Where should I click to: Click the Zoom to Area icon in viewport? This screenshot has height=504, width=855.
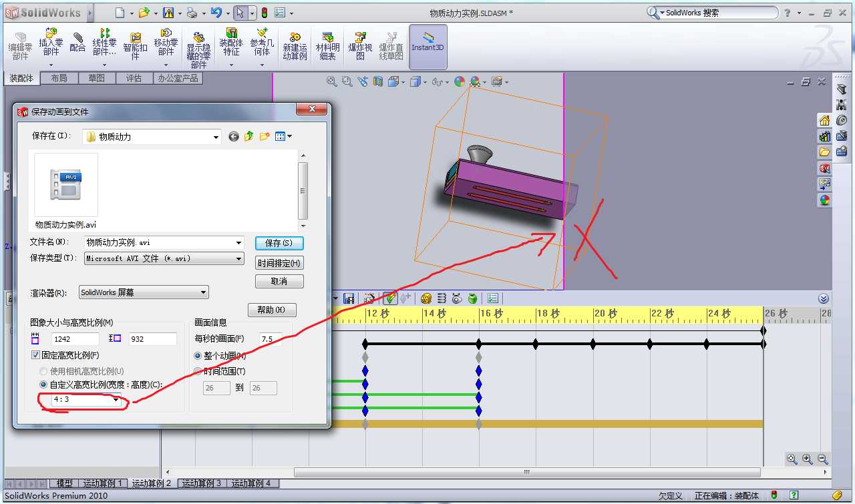click(x=347, y=81)
